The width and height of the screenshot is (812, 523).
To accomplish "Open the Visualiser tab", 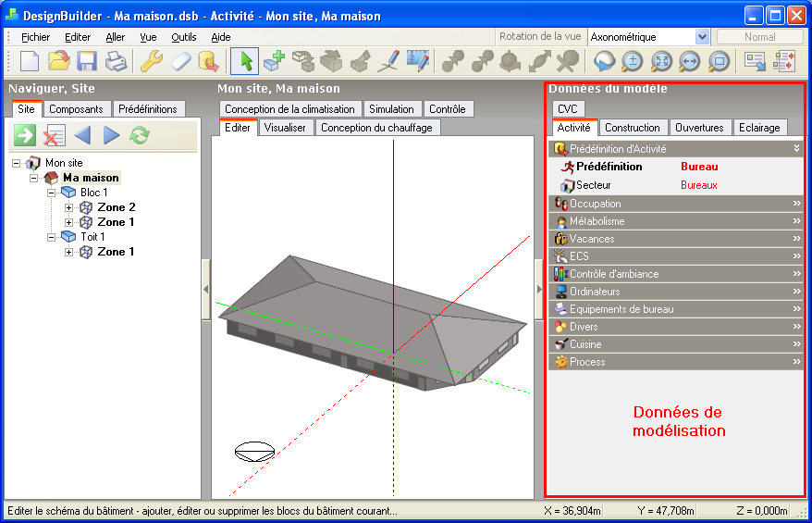I will [285, 128].
